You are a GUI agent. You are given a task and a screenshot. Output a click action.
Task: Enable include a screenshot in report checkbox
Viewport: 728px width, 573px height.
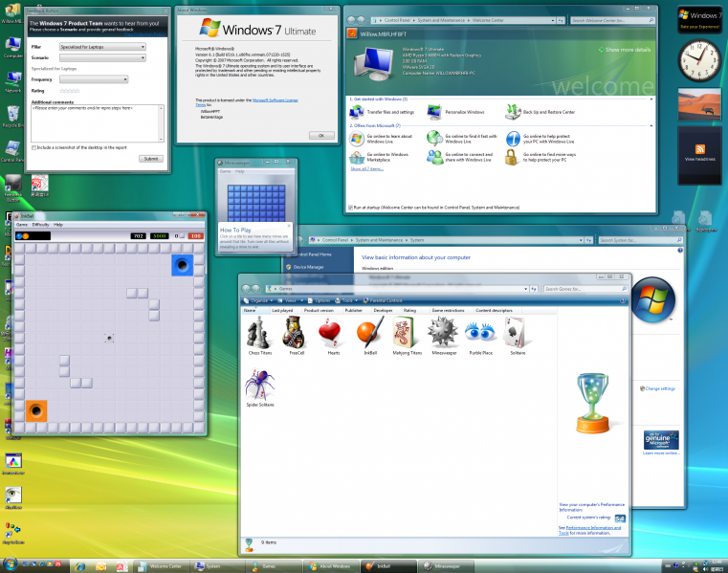(x=34, y=147)
